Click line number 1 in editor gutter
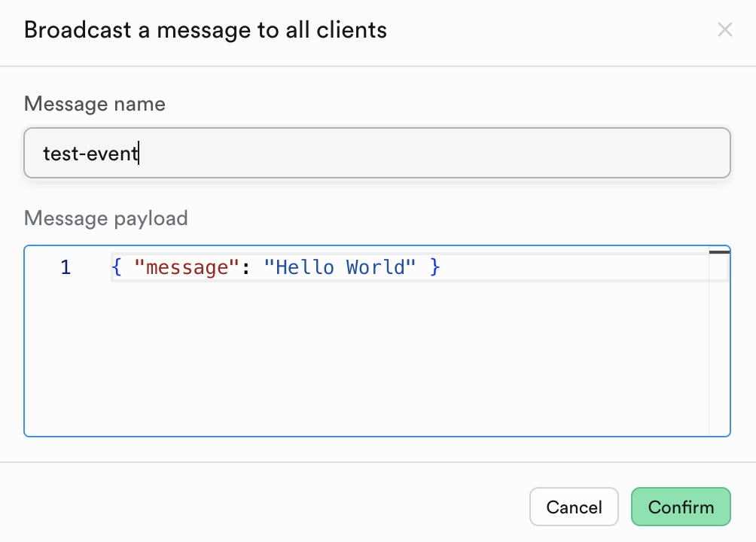This screenshot has height=542, width=756. click(x=66, y=267)
